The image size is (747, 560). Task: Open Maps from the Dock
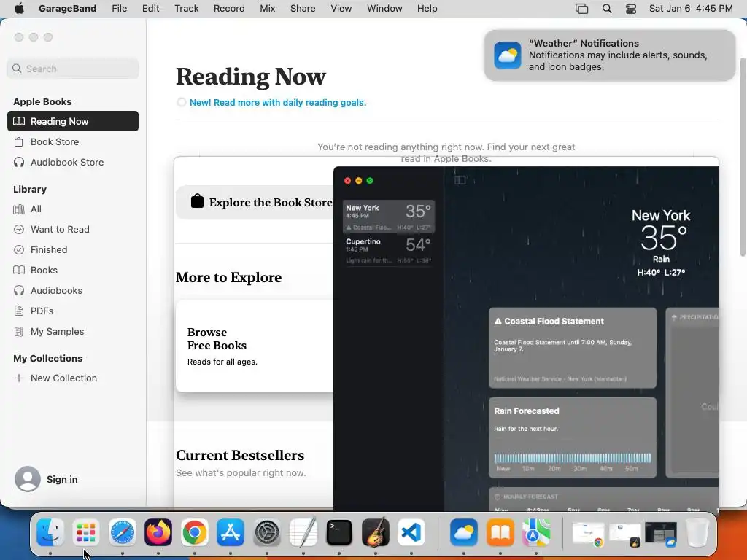(x=536, y=532)
